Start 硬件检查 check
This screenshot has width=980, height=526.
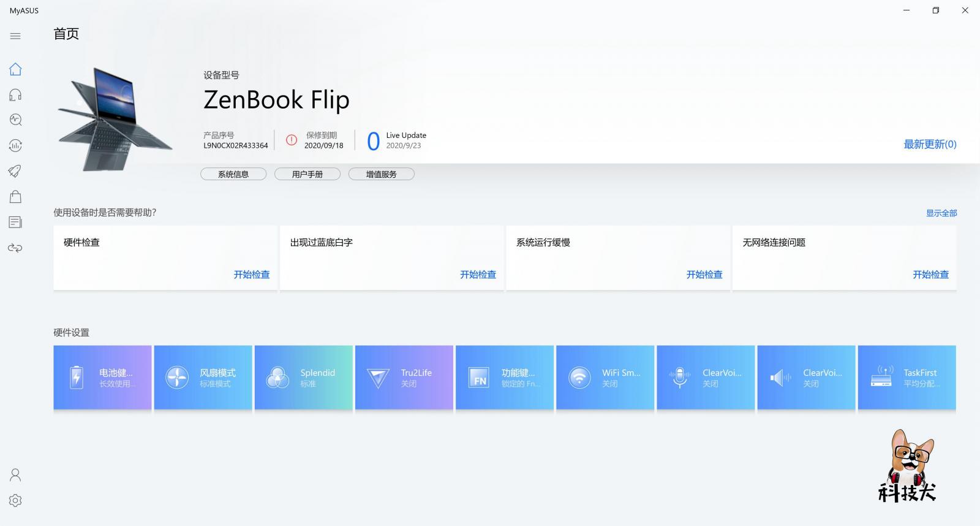pyautogui.click(x=252, y=275)
